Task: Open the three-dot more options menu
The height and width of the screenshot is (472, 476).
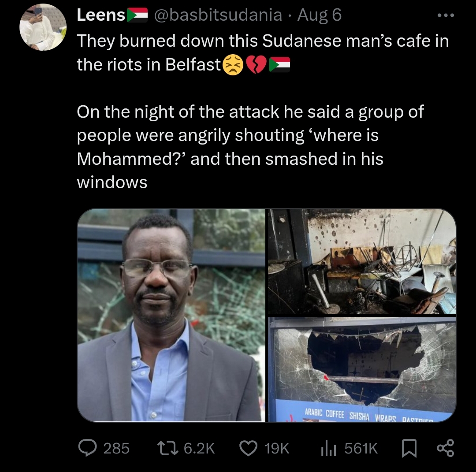Action: [446, 15]
